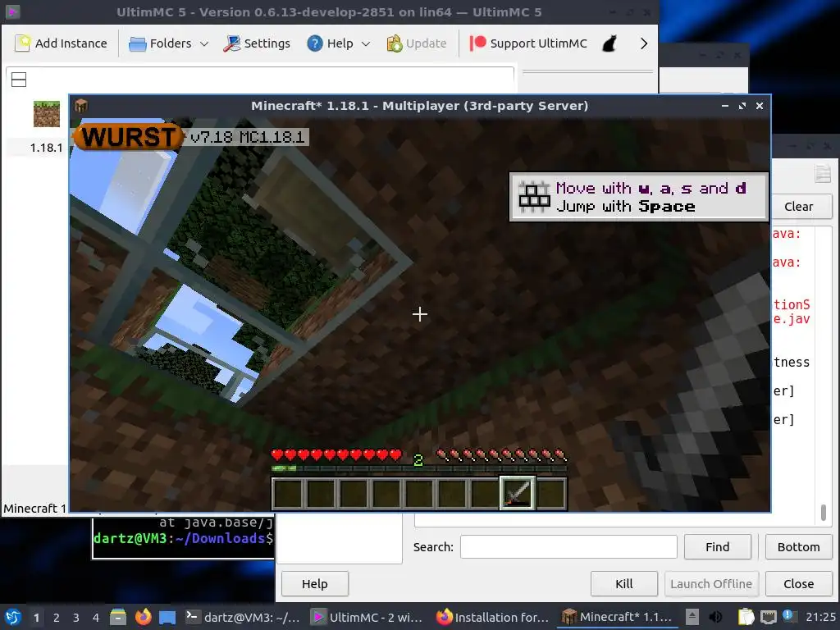Focus the console Search input field
The width and height of the screenshot is (840, 630).
coord(568,547)
